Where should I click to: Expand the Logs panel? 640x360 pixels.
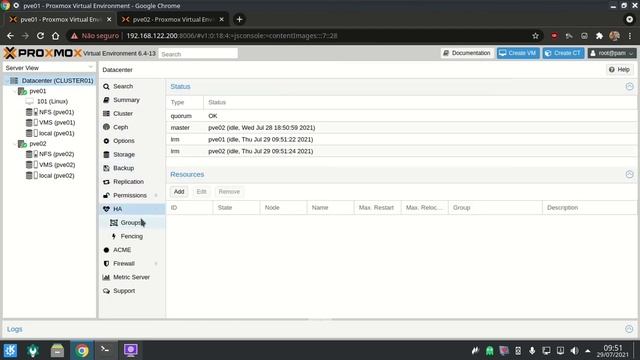pyautogui.click(x=629, y=329)
